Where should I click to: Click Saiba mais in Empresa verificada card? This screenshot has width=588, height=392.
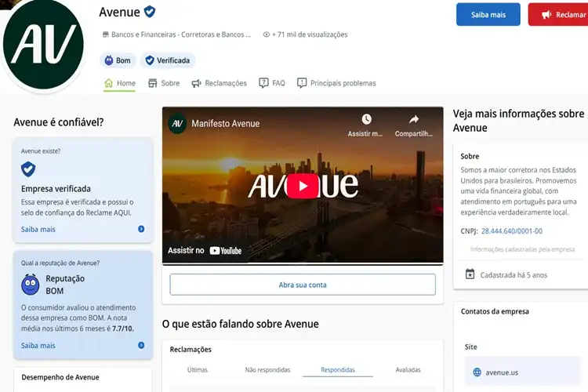38,229
